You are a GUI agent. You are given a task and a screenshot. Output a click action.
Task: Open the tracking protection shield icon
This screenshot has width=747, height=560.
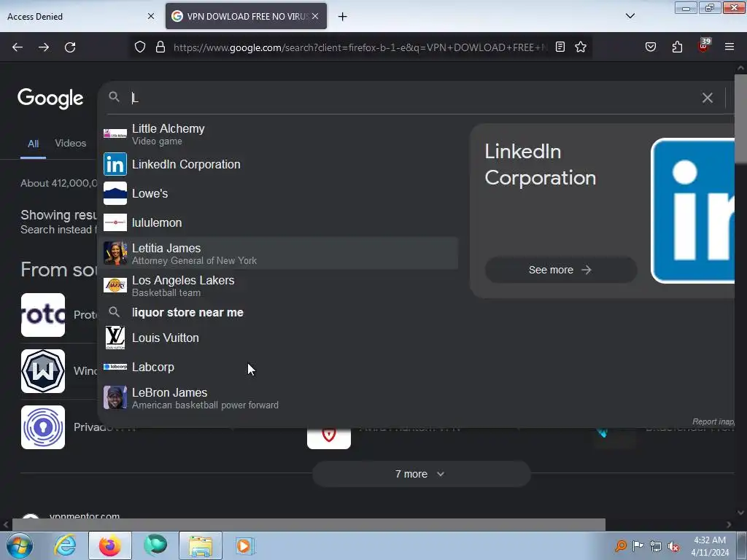point(139,47)
